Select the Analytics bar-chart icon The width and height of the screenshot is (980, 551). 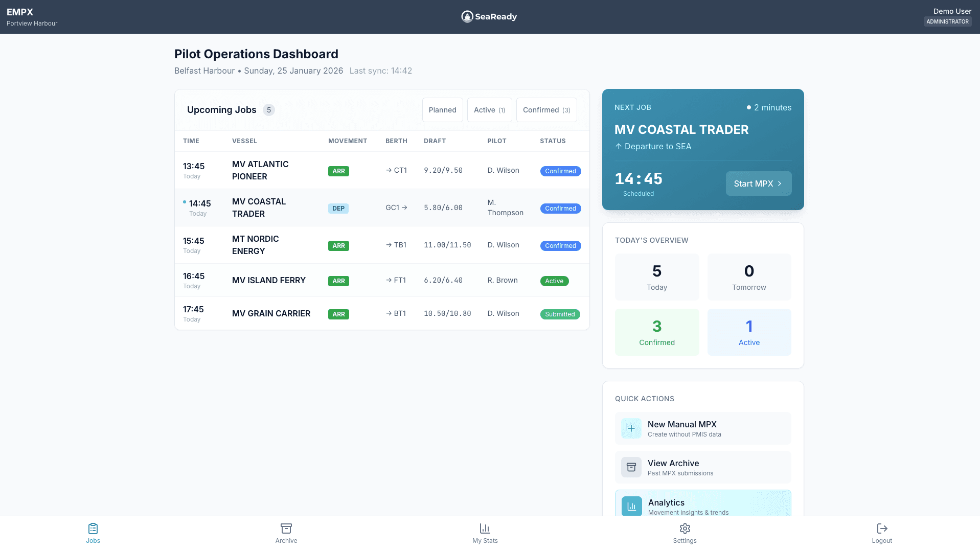[x=631, y=506]
